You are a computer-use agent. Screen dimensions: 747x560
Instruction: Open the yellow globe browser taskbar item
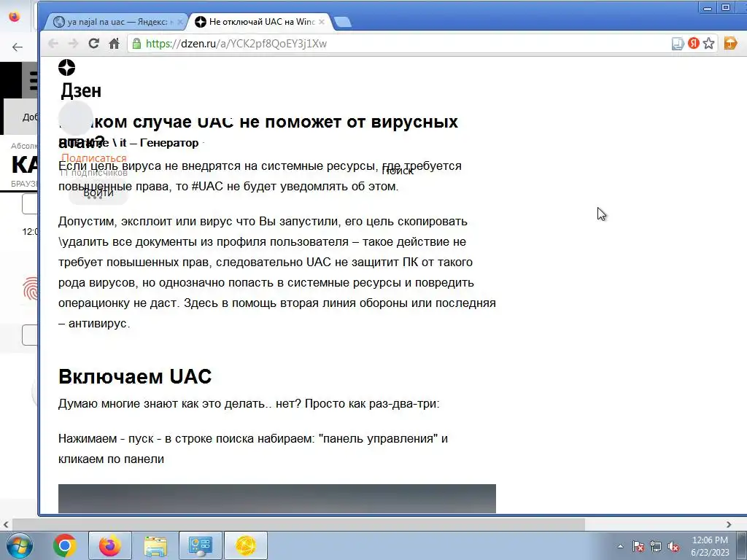point(245,545)
